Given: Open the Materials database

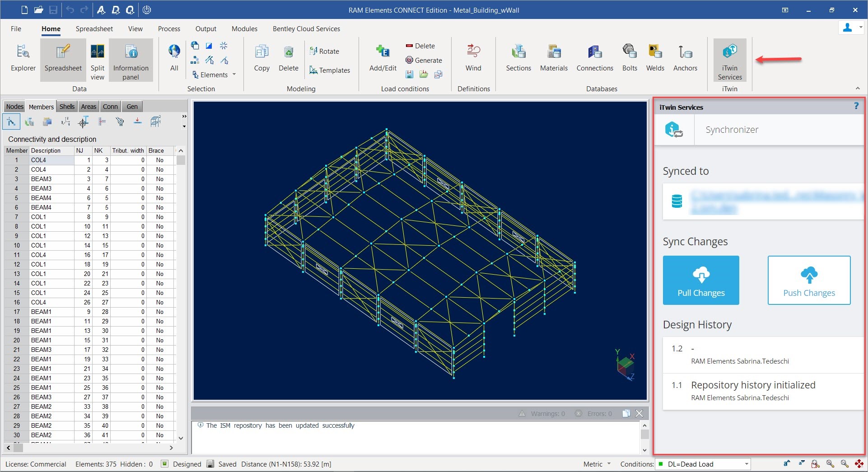Looking at the screenshot, I should click(x=554, y=58).
